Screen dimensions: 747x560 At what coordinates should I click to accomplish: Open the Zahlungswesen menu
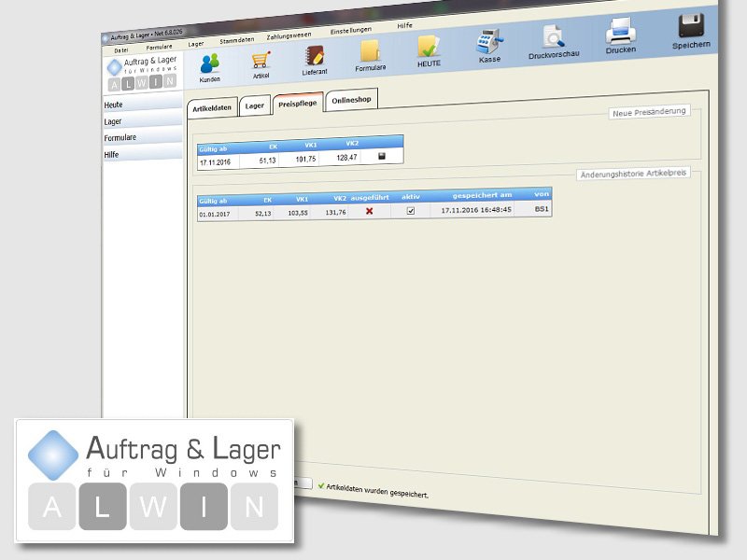289,35
